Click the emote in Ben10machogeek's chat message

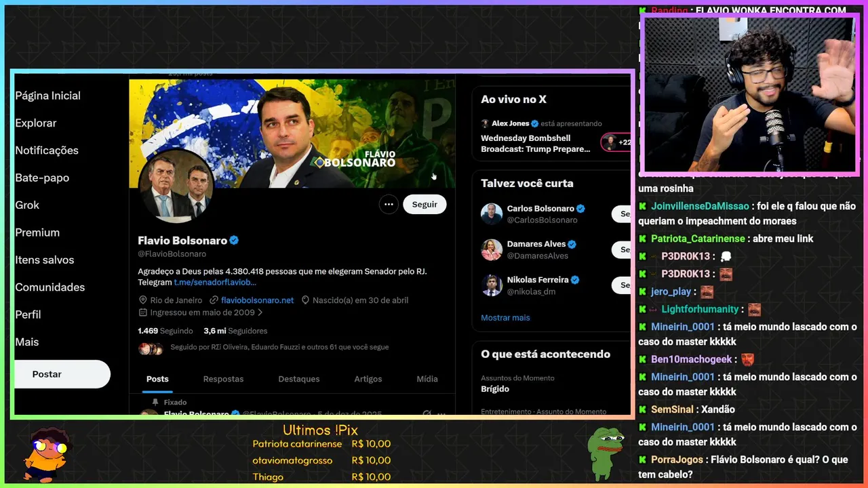coord(747,360)
